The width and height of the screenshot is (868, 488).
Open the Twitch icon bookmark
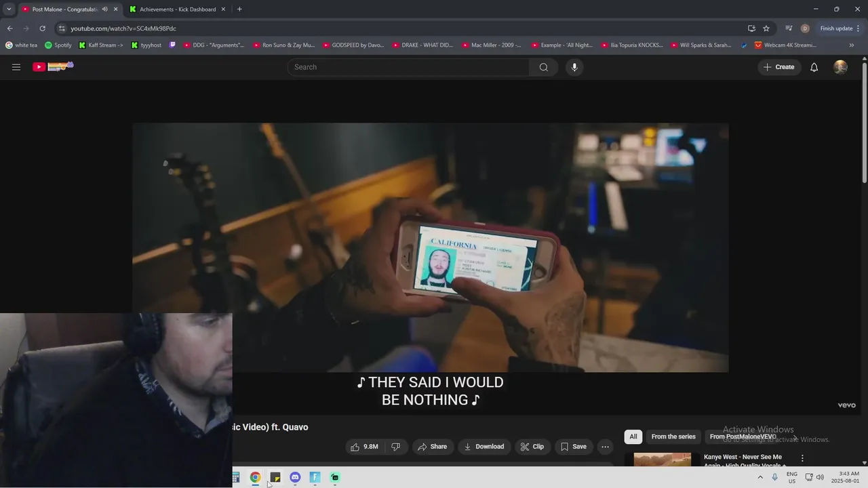coord(172,45)
